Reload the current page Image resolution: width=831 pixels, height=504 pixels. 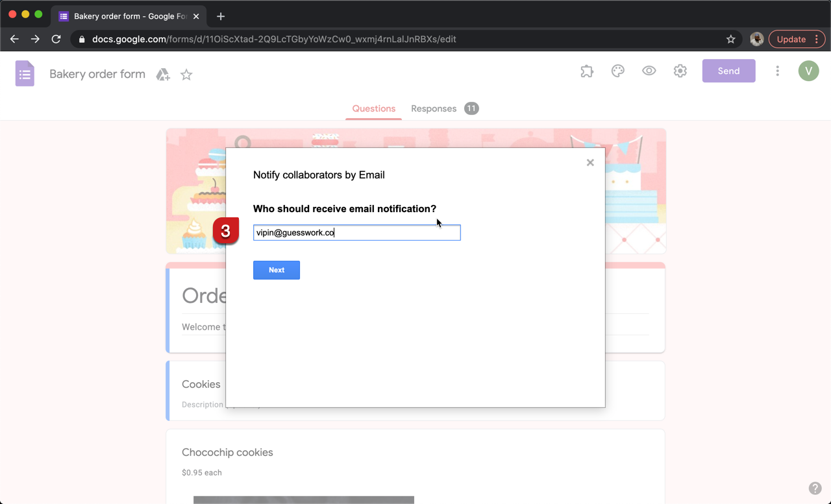tap(56, 39)
